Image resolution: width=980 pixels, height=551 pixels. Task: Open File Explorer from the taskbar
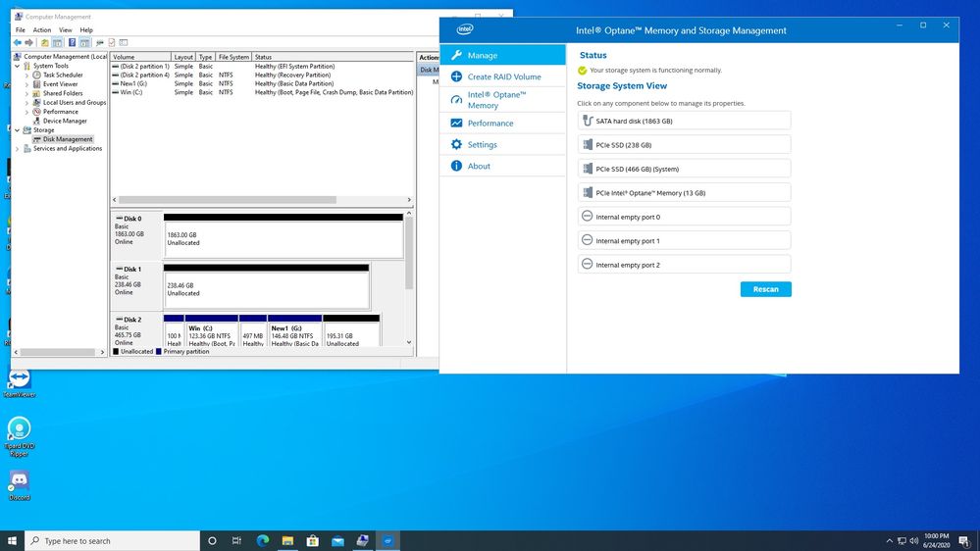[287, 540]
